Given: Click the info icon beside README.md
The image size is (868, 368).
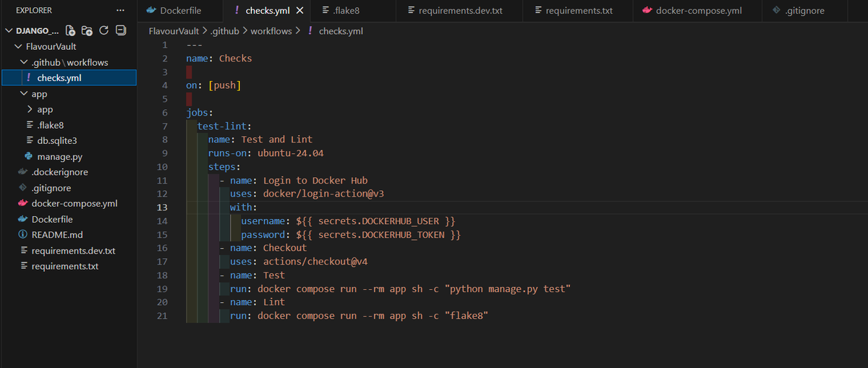Looking at the screenshot, I should click(22, 235).
